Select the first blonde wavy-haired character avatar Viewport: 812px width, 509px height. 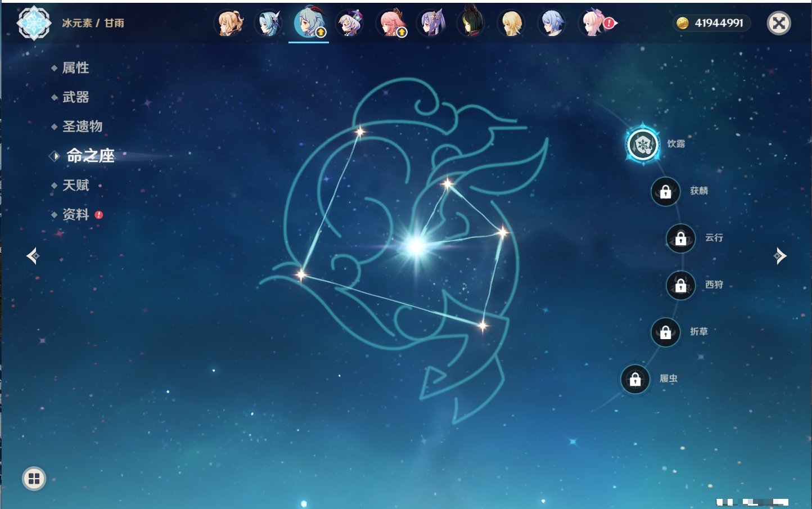(x=229, y=24)
